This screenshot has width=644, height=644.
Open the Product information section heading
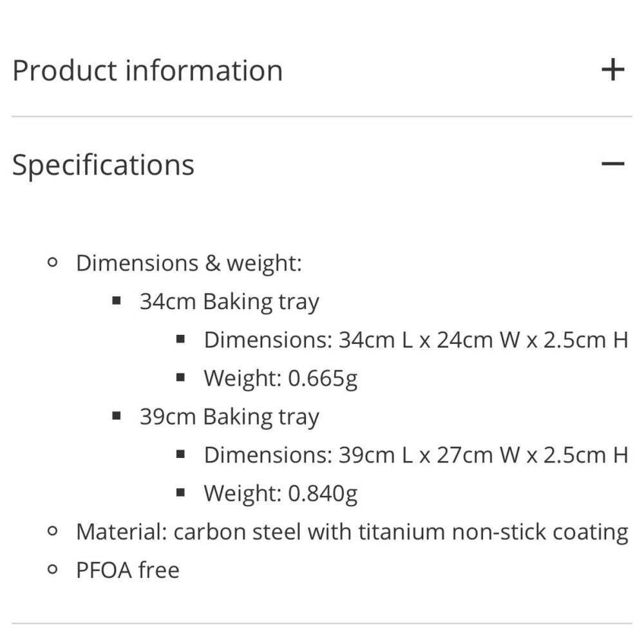coord(147,70)
